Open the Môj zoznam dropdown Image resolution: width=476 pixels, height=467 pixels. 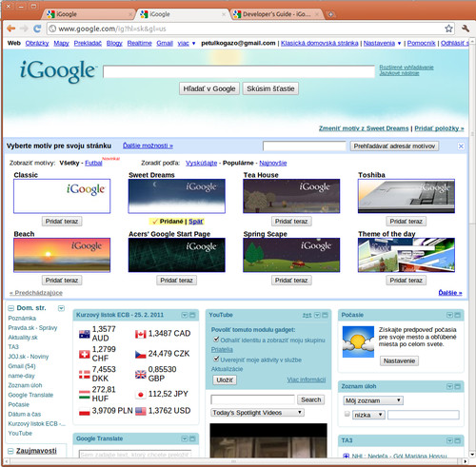point(373,400)
